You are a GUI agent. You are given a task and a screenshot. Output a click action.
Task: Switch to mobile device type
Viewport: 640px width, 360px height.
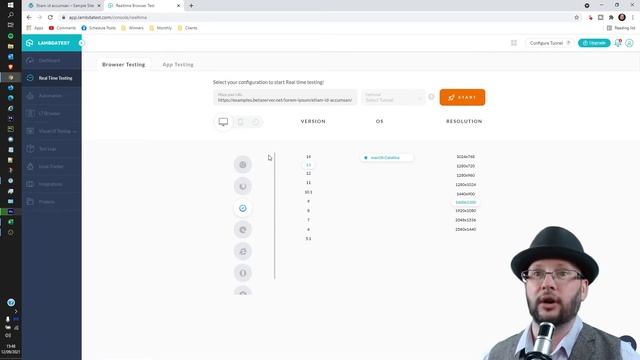(240, 122)
